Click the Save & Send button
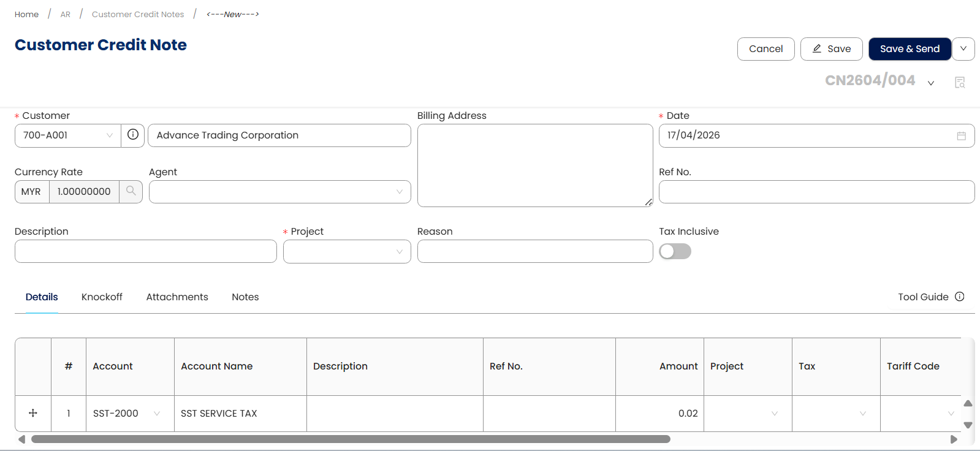The image size is (980, 451). [910, 49]
